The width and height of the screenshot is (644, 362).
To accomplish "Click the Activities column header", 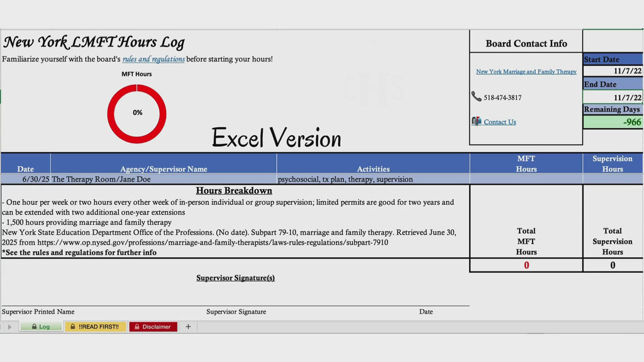I will [x=373, y=163].
